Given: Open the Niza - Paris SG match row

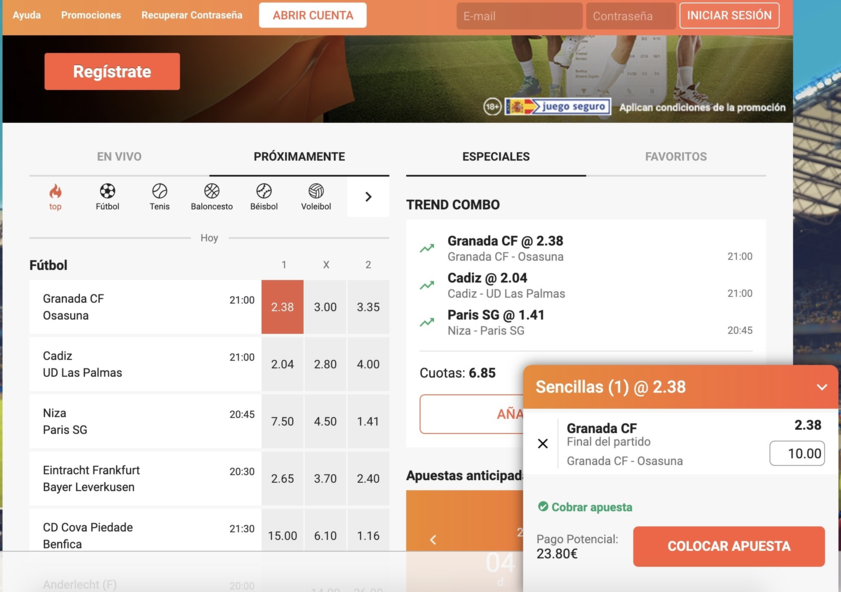Looking at the screenshot, I should (145, 421).
